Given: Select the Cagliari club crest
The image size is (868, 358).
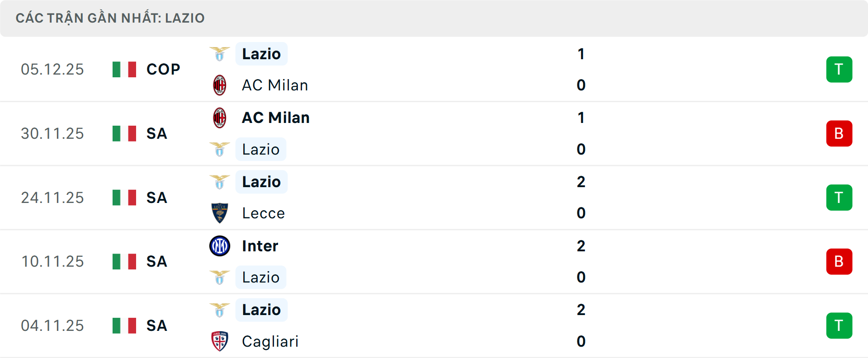Looking at the screenshot, I should [x=220, y=342].
